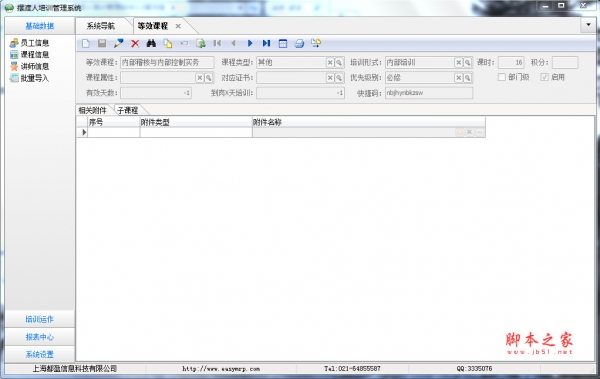Click the 课时 input field
The width and height of the screenshot is (600, 379).
coord(511,62)
